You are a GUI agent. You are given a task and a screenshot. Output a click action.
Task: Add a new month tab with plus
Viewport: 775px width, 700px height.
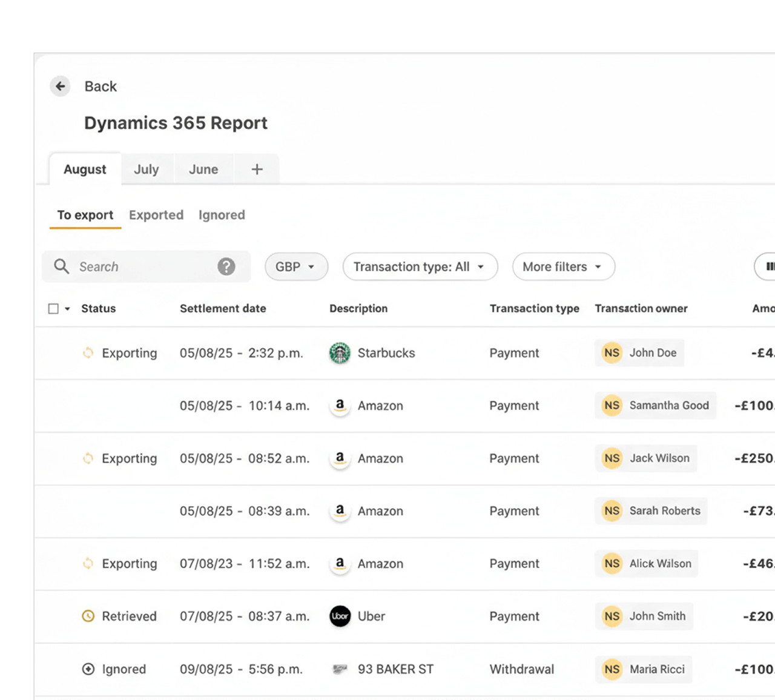click(x=257, y=170)
